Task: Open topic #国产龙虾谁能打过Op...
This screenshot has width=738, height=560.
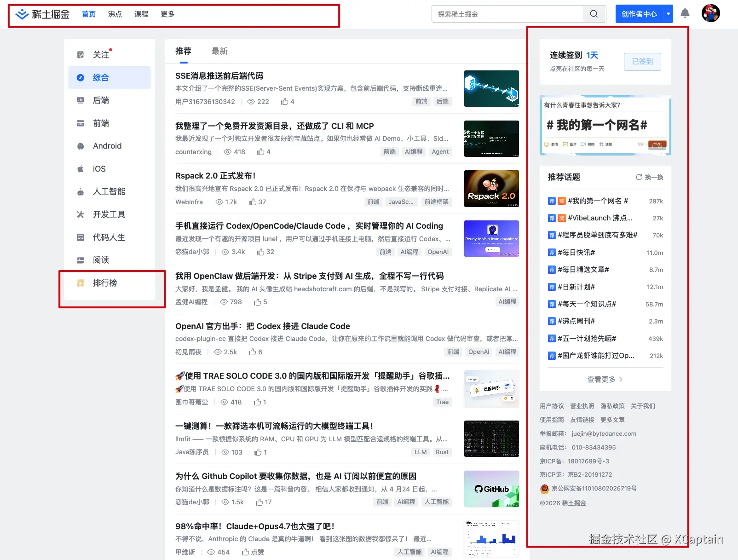Action: tap(596, 356)
